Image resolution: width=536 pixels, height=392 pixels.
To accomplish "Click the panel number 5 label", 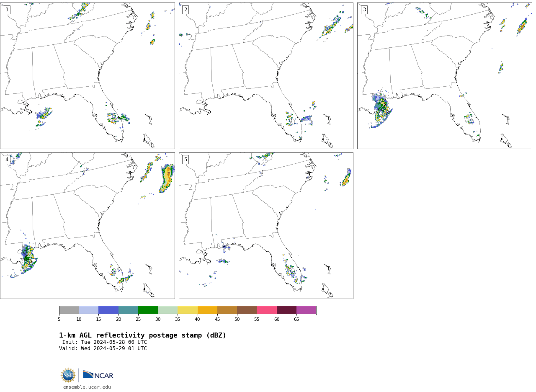I will click(186, 160).
